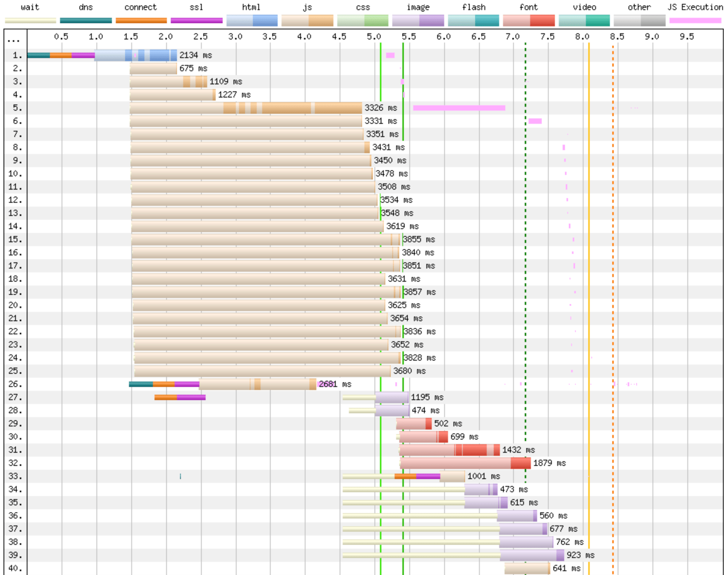Select the JS Execution pink legend swatch

pyautogui.click(x=695, y=21)
